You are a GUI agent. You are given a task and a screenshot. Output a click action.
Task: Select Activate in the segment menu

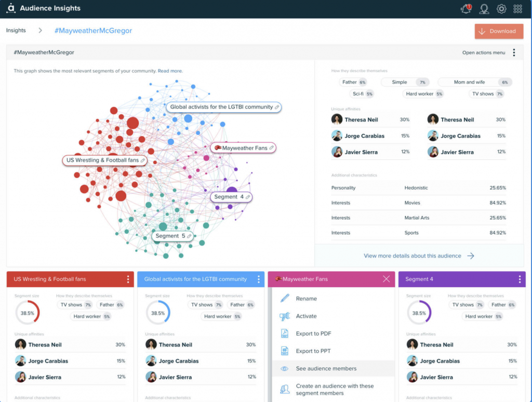(306, 316)
